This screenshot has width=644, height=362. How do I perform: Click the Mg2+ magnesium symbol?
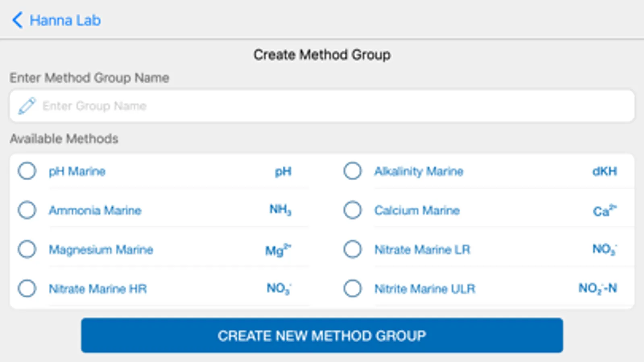[278, 250]
